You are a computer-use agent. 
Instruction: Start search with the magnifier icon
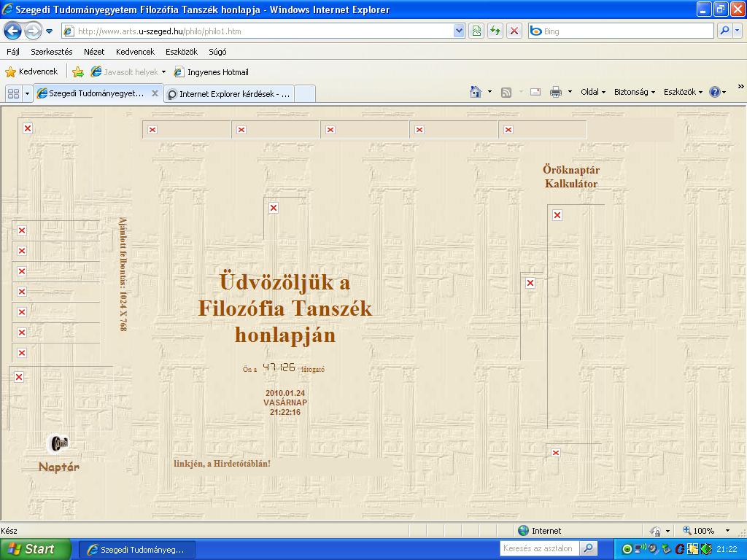coord(724,31)
